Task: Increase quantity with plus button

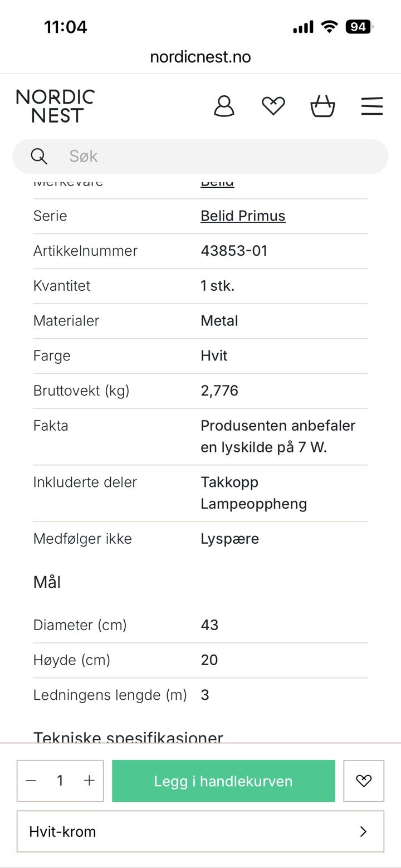Action: click(89, 781)
